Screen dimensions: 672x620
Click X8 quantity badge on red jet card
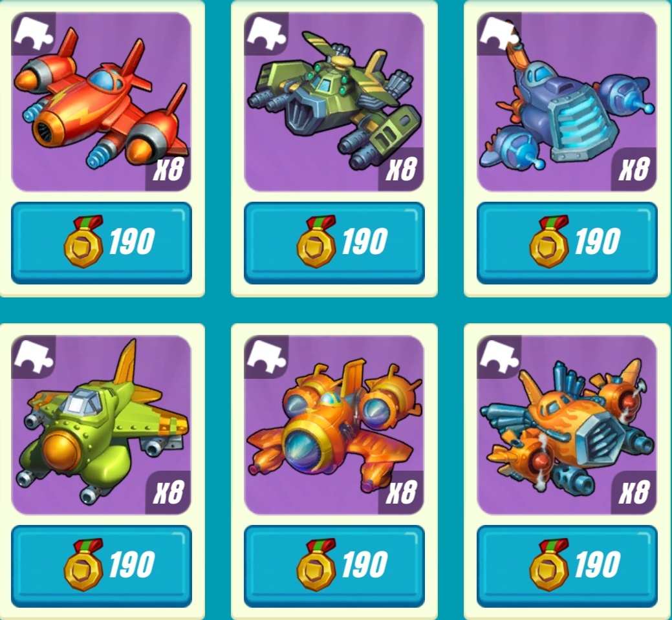[168, 169]
